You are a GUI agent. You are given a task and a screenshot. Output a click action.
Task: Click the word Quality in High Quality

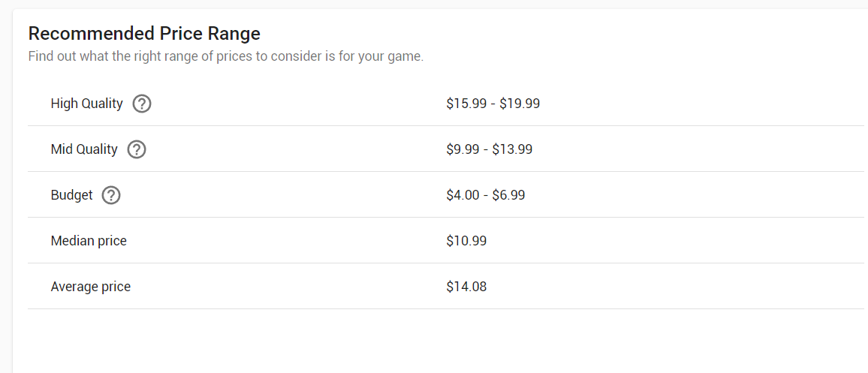(x=102, y=104)
